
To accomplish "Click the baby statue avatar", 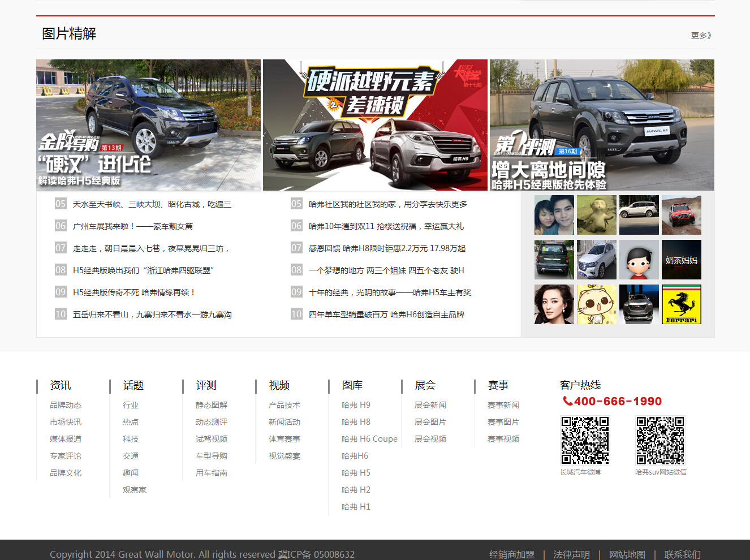I will [x=597, y=215].
